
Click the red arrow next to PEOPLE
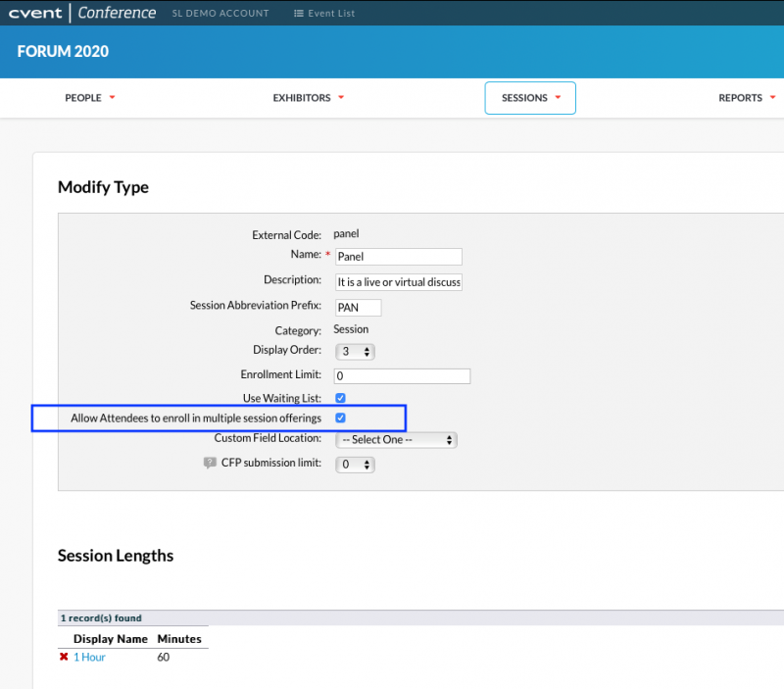pos(112,97)
